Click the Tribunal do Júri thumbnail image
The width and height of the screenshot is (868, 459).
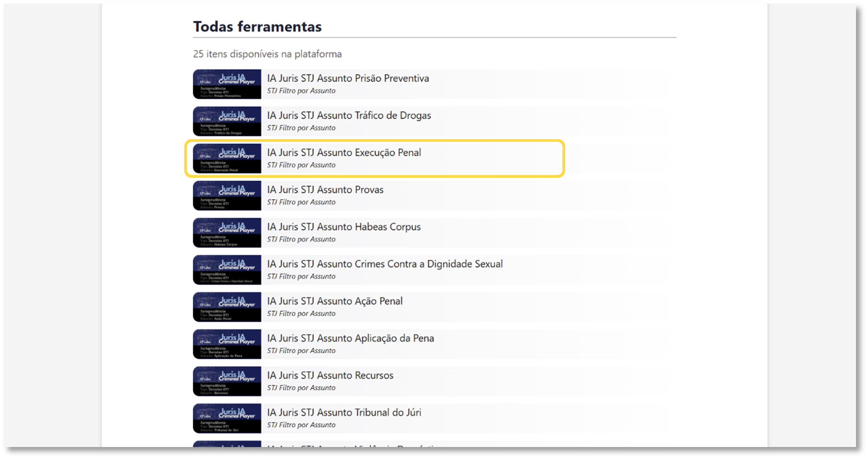point(227,418)
